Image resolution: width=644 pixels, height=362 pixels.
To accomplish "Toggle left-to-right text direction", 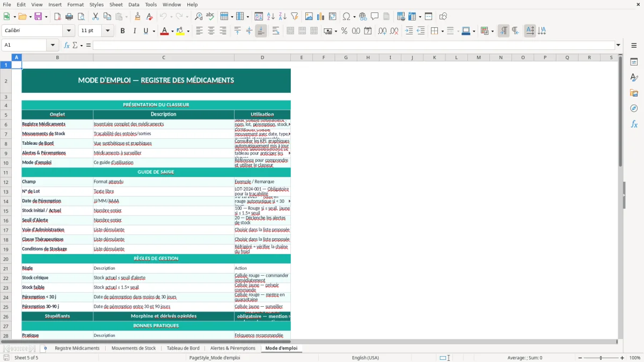I will [503, 31].
